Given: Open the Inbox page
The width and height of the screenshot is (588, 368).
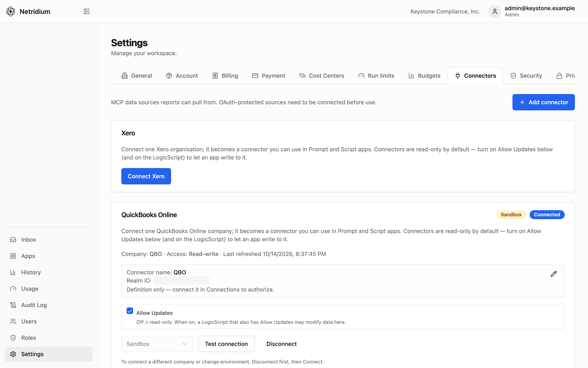Looking at the screenshot, I should (x=49, y=239).
